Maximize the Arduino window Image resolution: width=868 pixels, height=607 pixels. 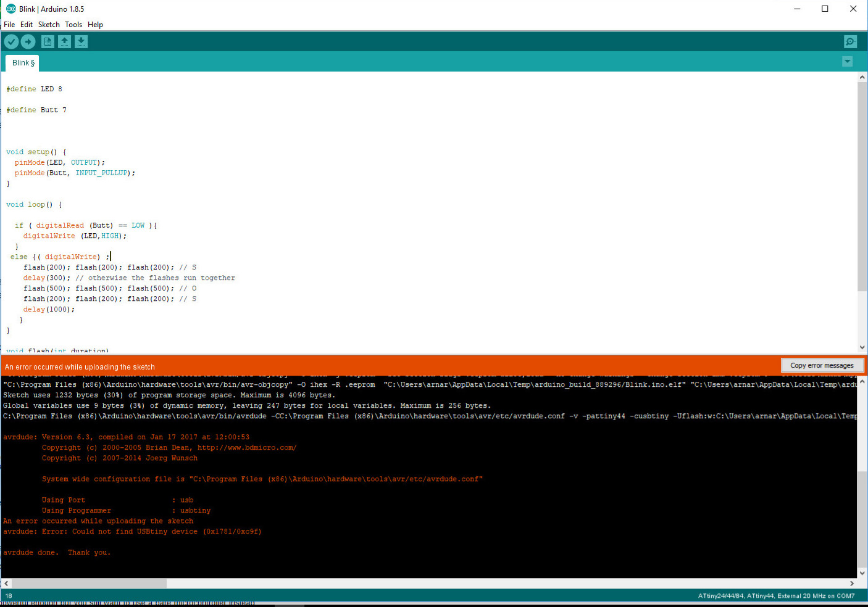coord(825,9)
